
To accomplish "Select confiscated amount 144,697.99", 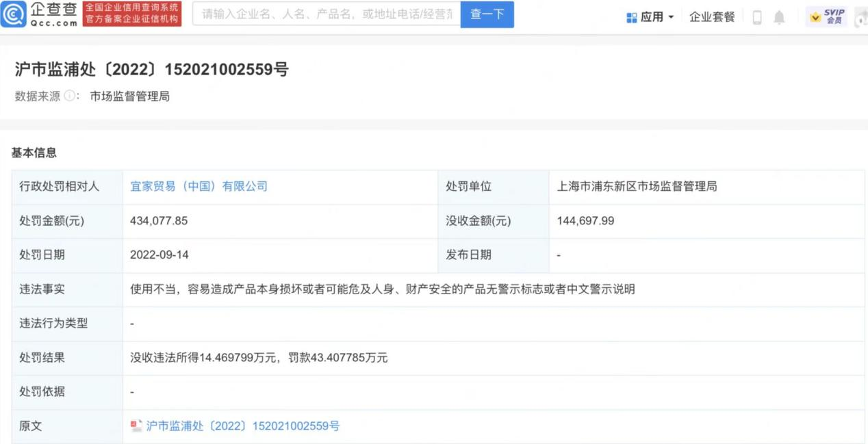I will click(x=585, y=221).
